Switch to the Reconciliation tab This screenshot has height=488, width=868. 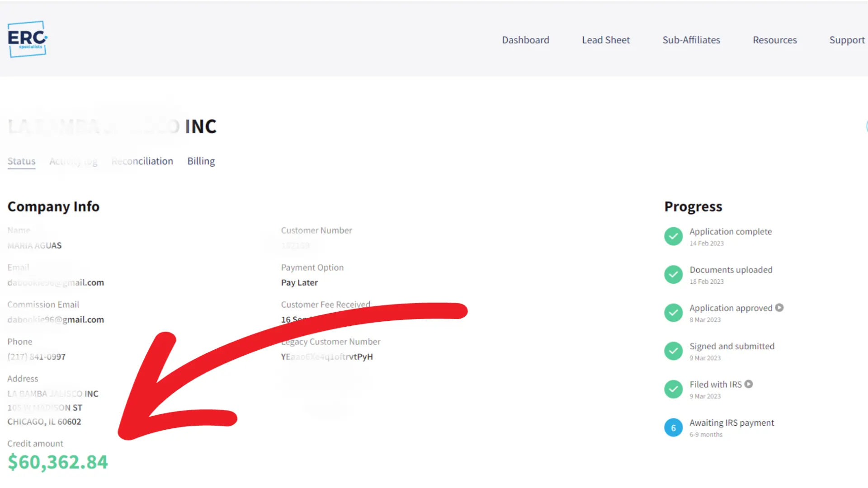pyautogui.click(x=142, y=161)
